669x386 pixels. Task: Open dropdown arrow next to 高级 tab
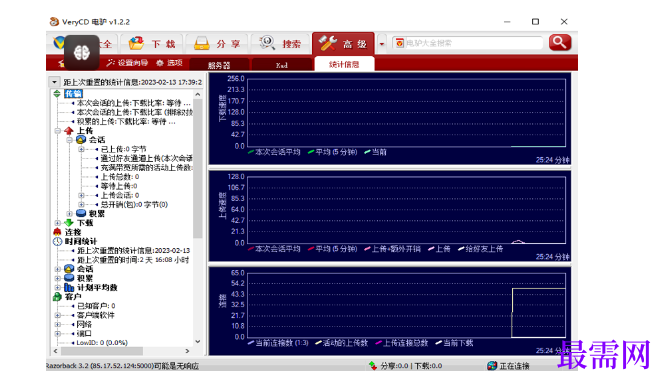coord(382,44)
